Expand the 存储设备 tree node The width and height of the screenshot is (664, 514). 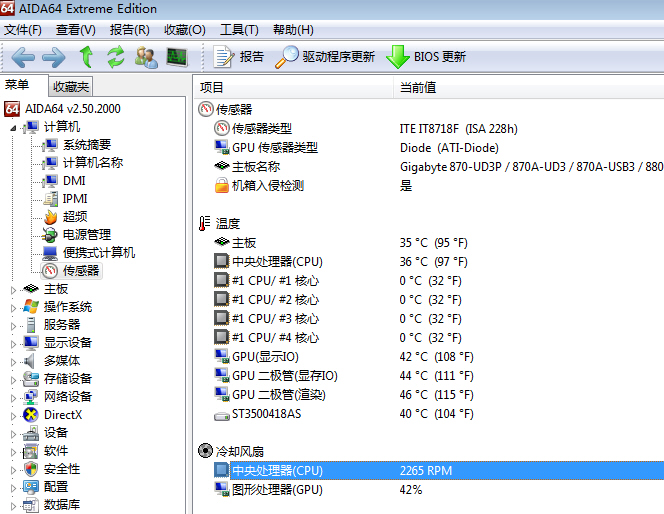(13, 380)
